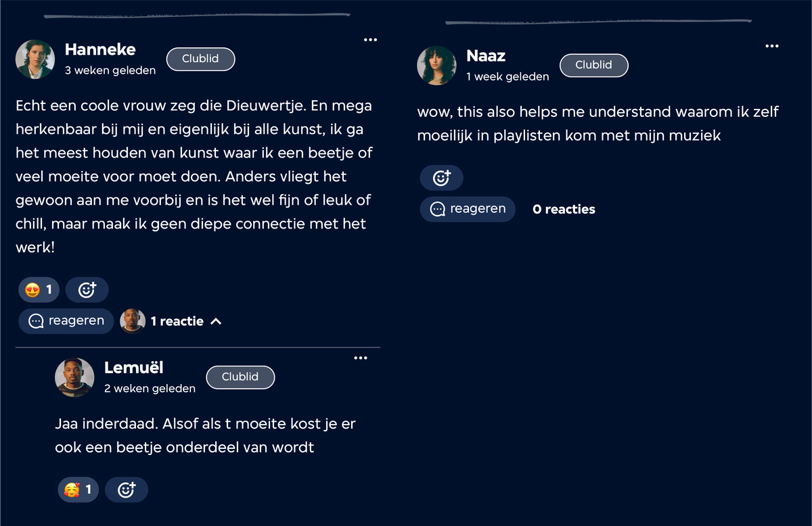Open the three-dots menu on Hanneke's comment
This screenshot has height=526, width=812.
[x=370, y=40]
